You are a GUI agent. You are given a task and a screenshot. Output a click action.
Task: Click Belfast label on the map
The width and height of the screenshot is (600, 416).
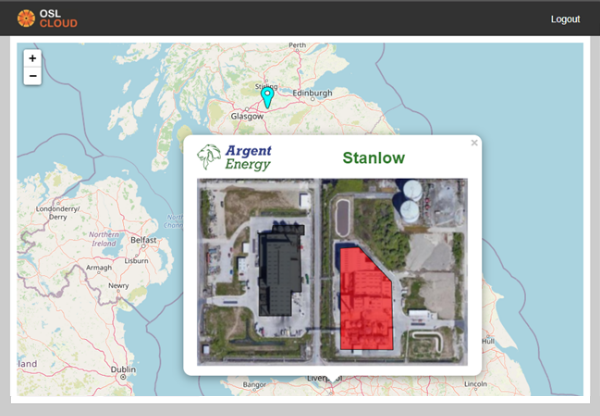pos(144,240)
